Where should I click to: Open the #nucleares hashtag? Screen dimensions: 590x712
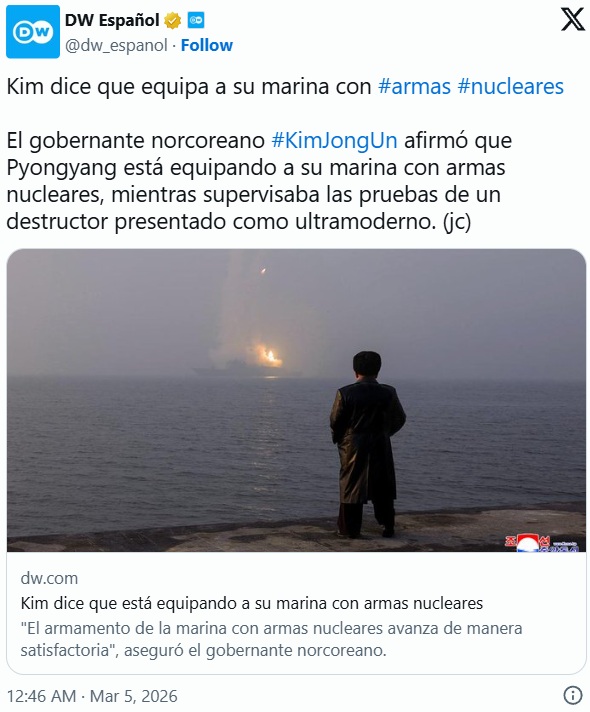[x=511, y=86]
